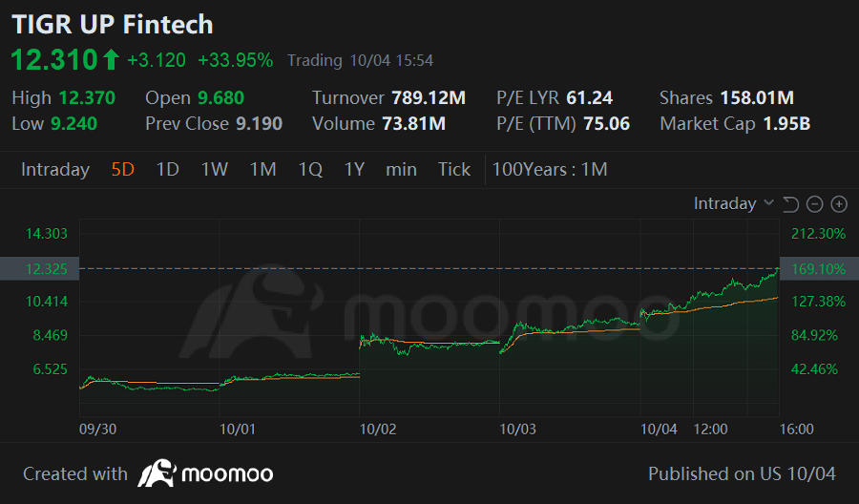Select the 1D timeframe tab

(x=168, y=169)
